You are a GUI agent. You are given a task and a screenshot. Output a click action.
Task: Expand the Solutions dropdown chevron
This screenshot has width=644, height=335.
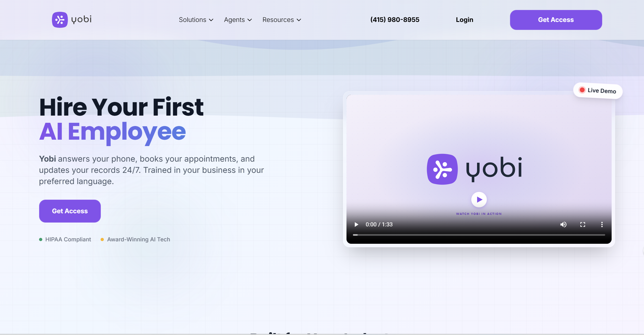pyautogui.click(x=211, y=20)
